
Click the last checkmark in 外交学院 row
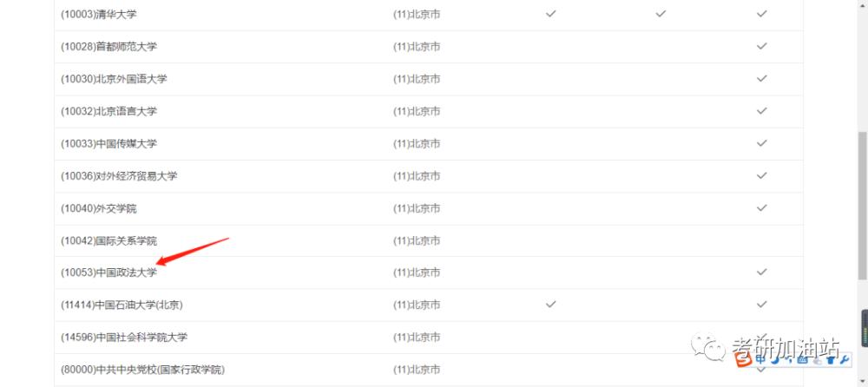pyautogui.click(x=762, y=207)
